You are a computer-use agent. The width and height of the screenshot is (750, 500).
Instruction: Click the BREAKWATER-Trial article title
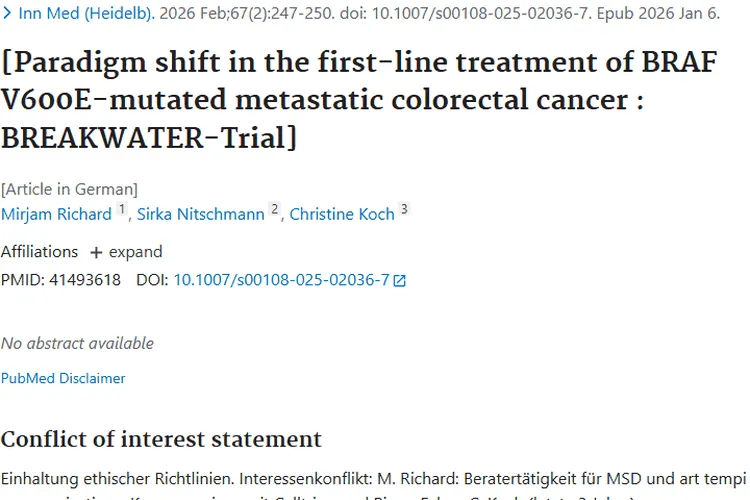pyautogui.click(x=359, y=99)
